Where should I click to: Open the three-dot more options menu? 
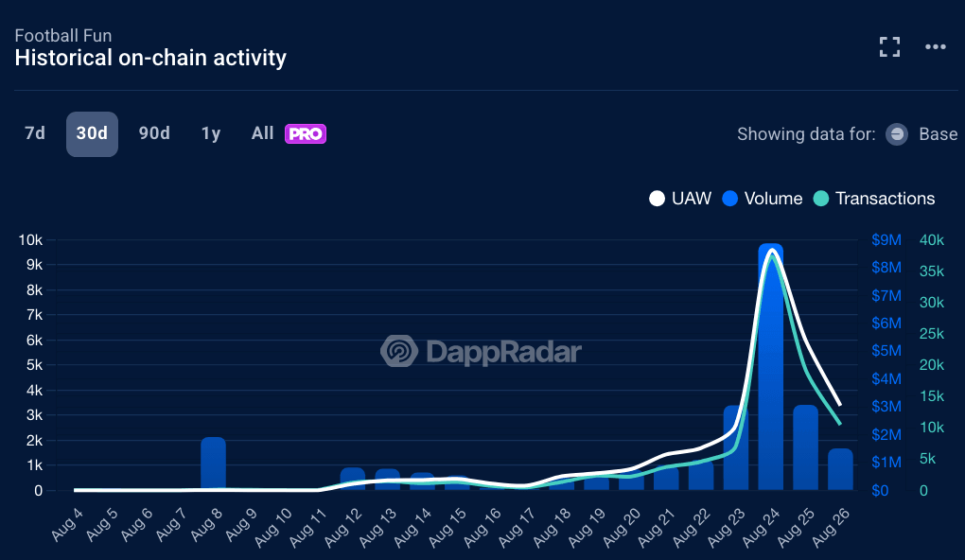[x=936, y=47]
